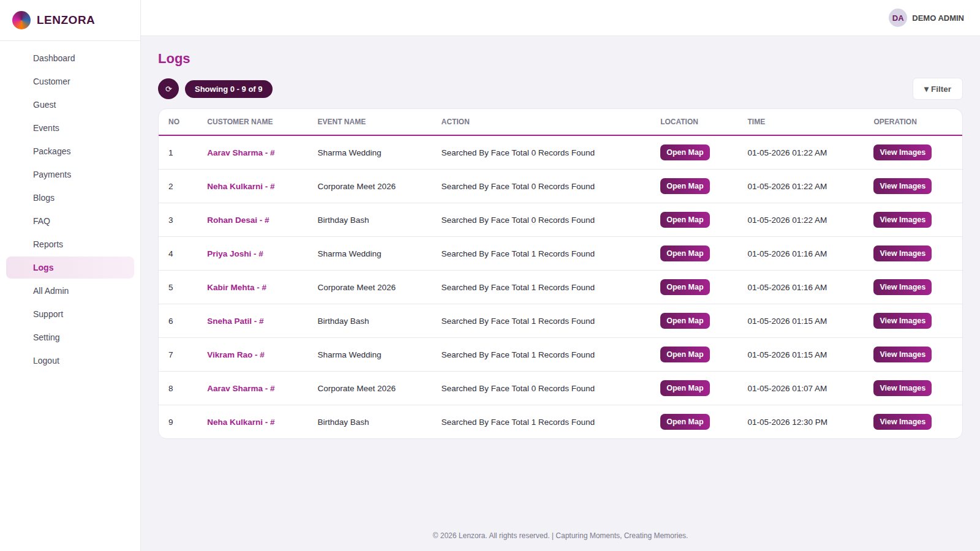This screenshot has height=551, width=980.
Task: Click the refresh logs icon button
Action: (x=168, y=89)
